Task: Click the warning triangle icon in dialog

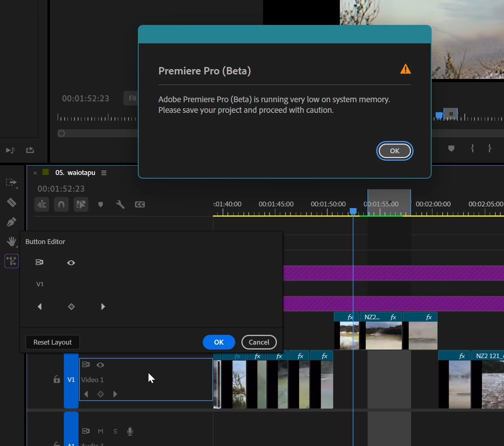Action: 405,69
